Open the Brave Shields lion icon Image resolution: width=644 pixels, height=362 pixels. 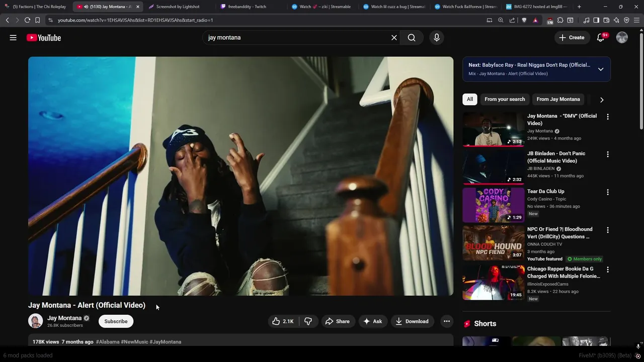[524, 20]
